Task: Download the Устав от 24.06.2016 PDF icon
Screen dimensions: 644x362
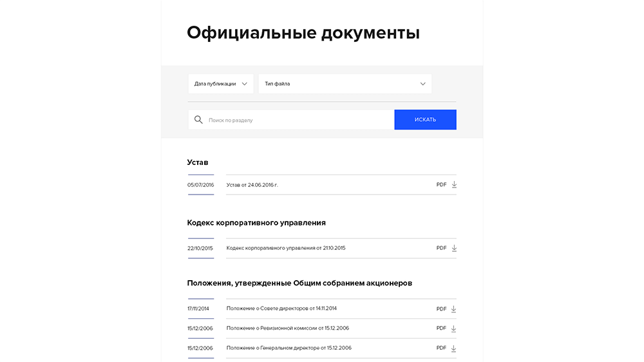Action: 454,184
